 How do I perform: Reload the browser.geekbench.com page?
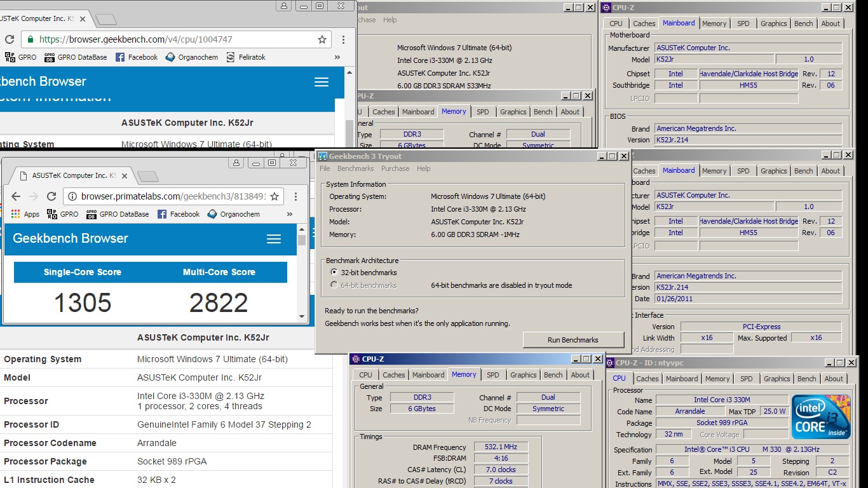(x=9, y=39)
